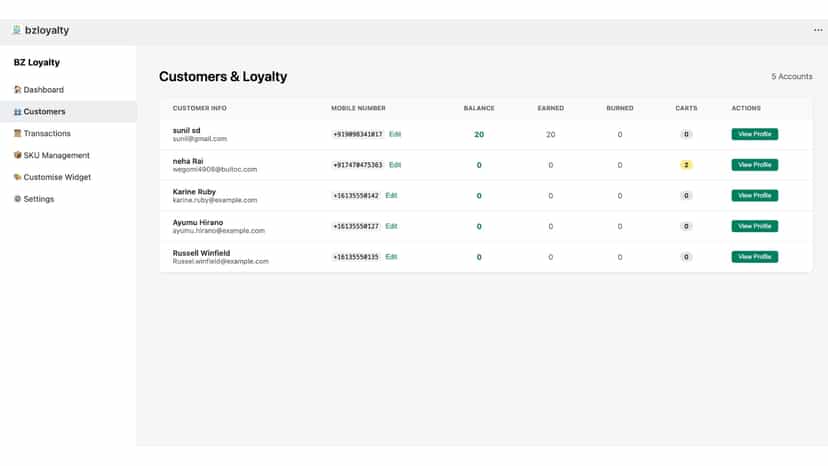This screenshot has height=466, width=828.
Task: Click the Customer Info column header
Action: pyautogui.click(x=200, y=108)
